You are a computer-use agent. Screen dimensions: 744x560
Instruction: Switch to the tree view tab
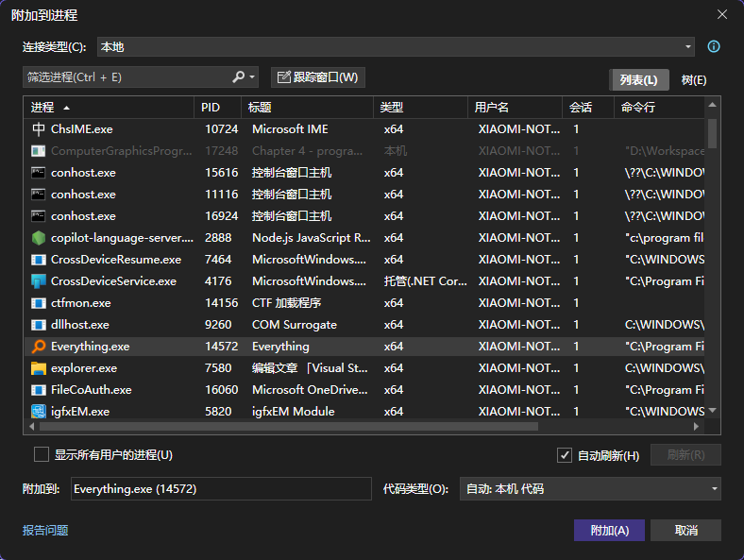[694, 80]
